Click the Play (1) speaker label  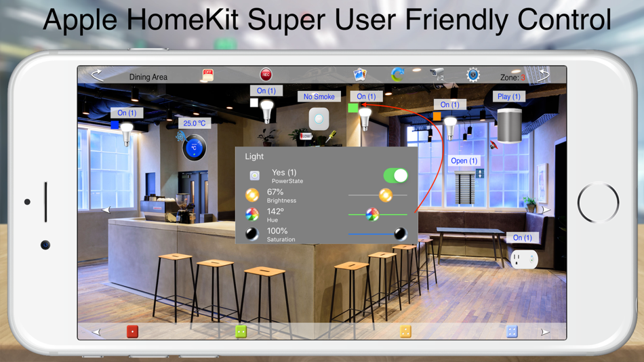tap(509, 96)
